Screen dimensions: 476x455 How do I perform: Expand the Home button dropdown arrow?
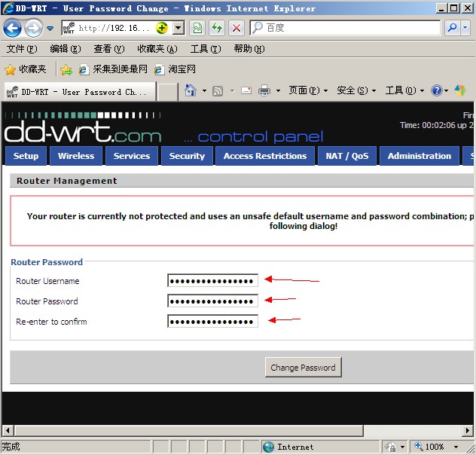click(x=204, y=90)
